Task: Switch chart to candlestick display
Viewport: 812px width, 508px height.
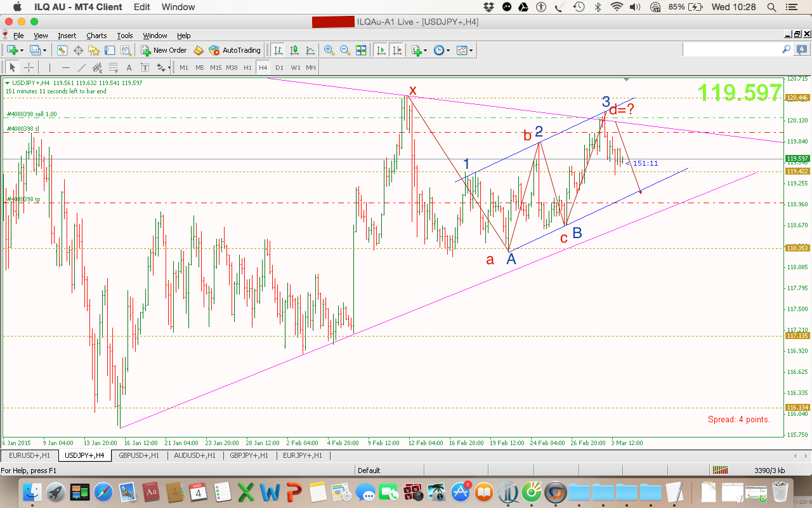Action: pos(293,50)
